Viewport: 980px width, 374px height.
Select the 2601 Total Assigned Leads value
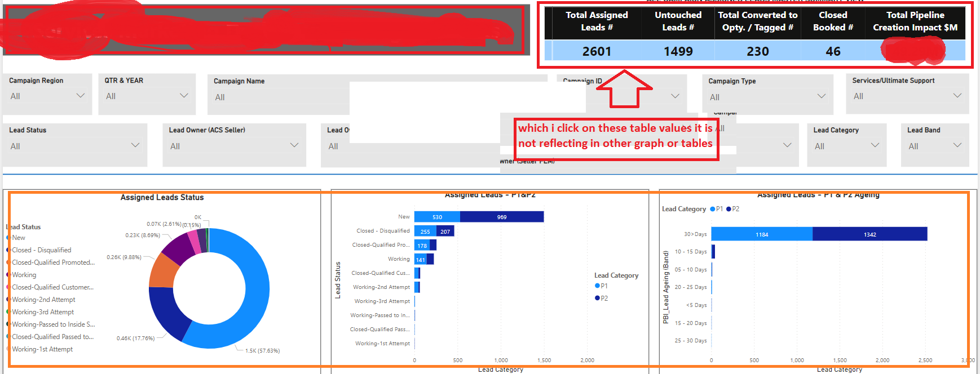tap(597, 51)
